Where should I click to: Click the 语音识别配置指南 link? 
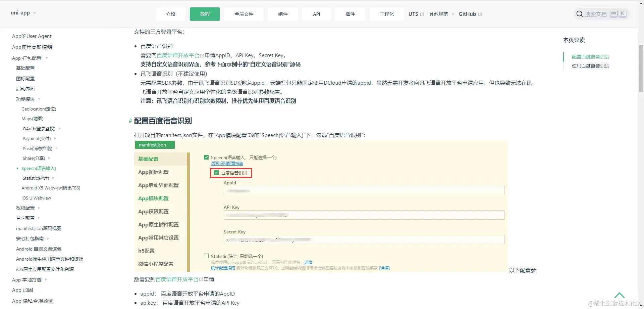pos(227,164)
